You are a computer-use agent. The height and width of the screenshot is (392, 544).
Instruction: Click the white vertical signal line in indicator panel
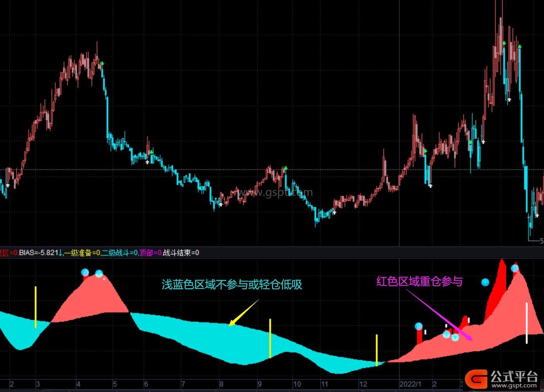[527, 323]
